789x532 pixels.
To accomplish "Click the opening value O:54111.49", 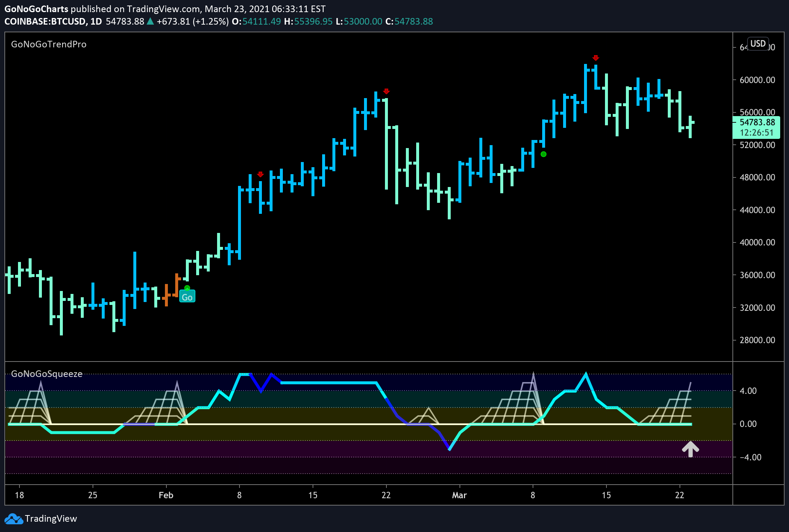I will coord(256,21).
